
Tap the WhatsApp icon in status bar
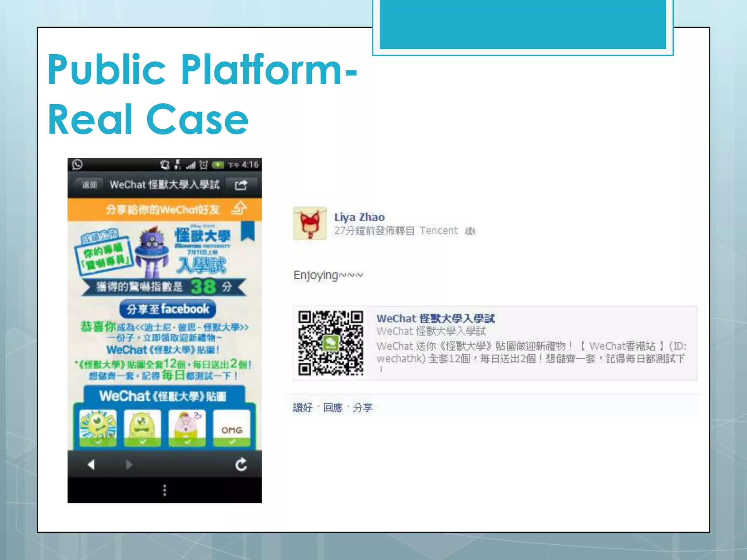[x=77, y=164]
